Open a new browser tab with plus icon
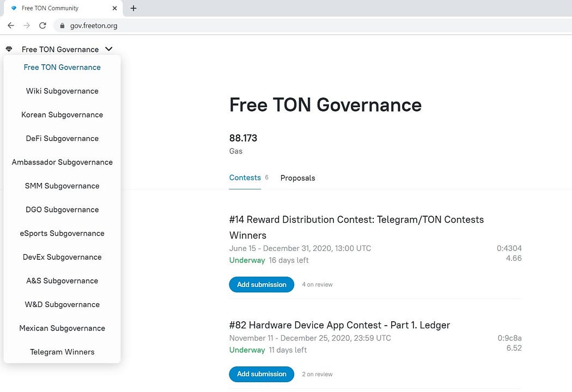 (133, 8)
